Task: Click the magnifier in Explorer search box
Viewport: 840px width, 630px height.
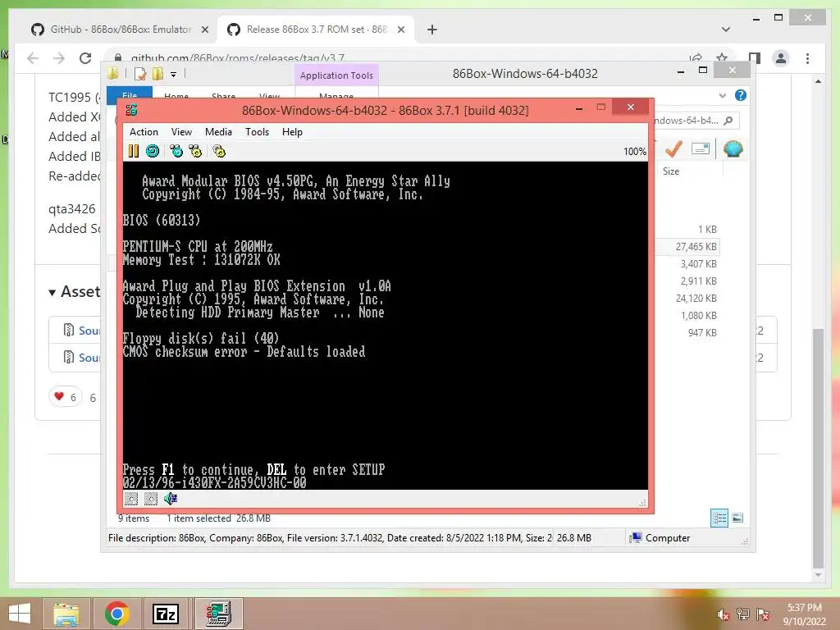Action: pos(728,121)
